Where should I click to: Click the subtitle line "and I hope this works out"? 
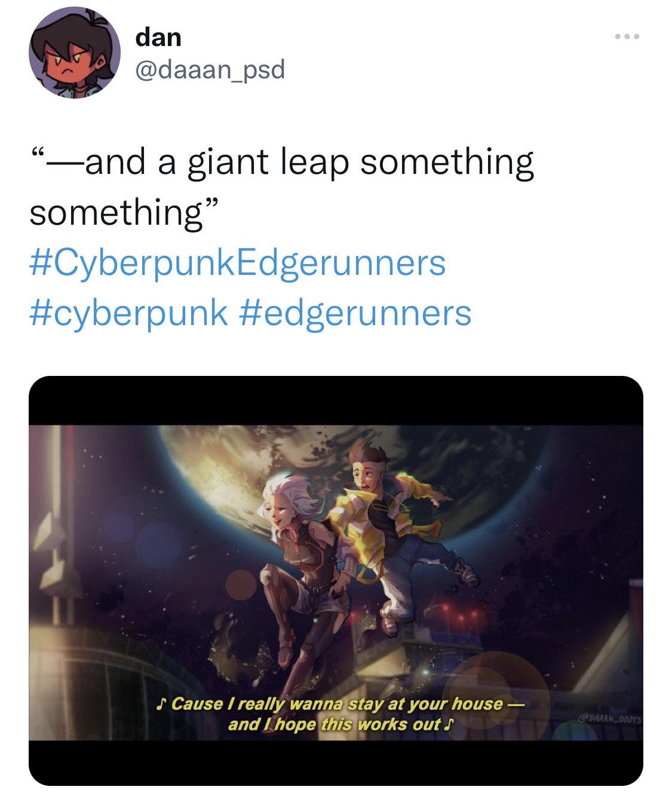pyautogui.click(x=340, y=725)
